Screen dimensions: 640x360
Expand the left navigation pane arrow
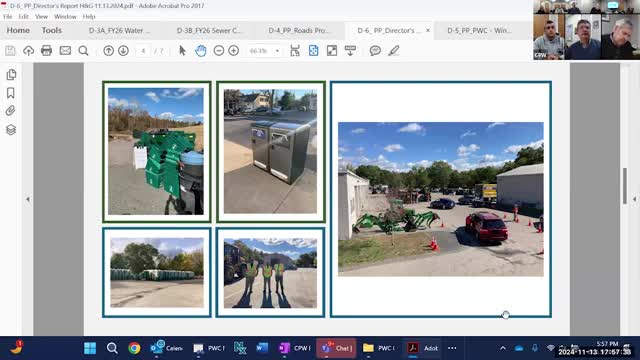28,199
